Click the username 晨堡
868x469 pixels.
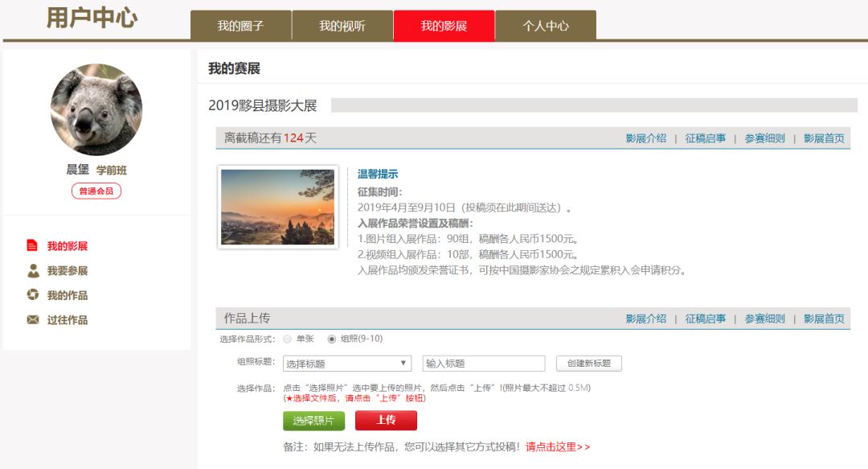[x=77, y=170]
